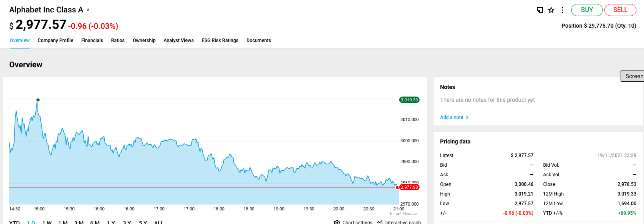644x224 pixels.
Task: Click the 18:00 time axis label
Action: (219, 209)
